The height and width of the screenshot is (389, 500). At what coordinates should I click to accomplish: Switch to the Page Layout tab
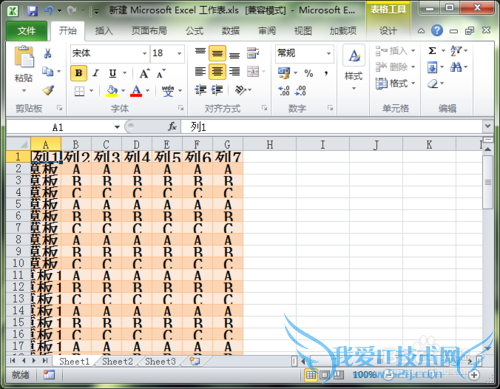click(x=149, y=31)
